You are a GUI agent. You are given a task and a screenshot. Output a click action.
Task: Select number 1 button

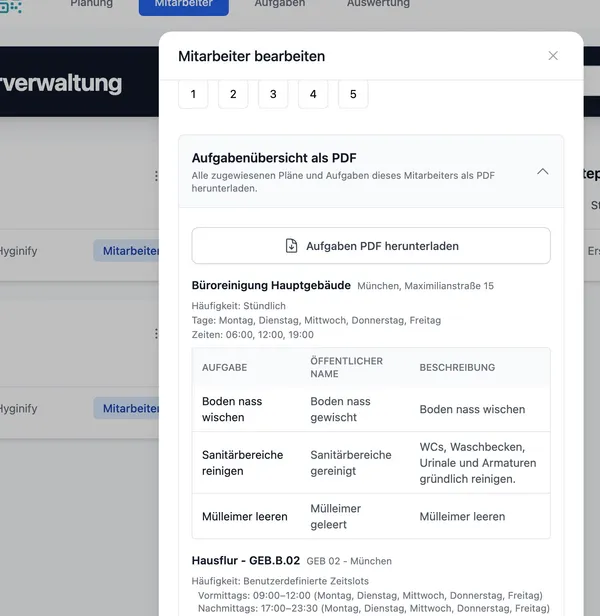pyautogui.click(x=193, y=94)
